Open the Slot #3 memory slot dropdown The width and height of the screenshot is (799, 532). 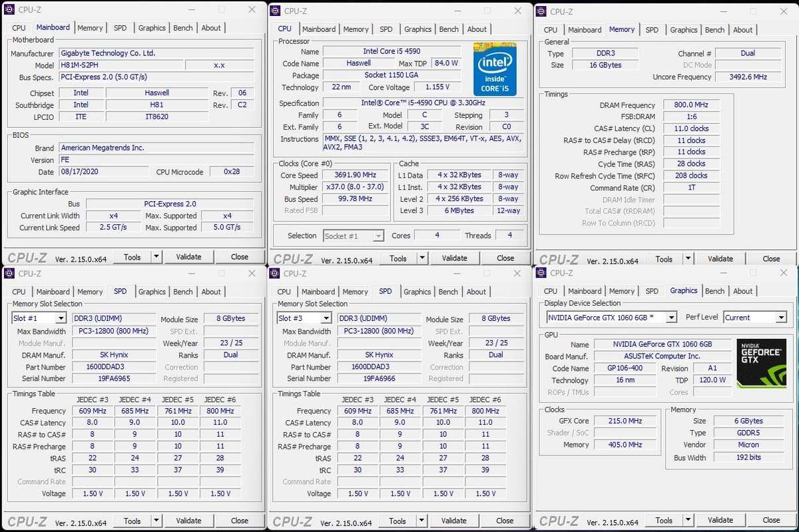coord(326,318)
